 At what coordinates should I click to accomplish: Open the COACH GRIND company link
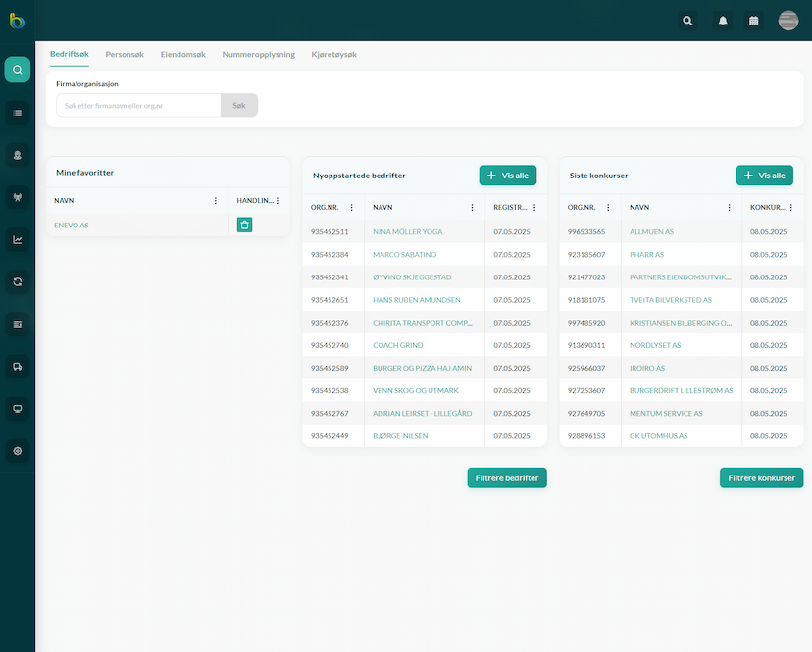coord(398,345)
